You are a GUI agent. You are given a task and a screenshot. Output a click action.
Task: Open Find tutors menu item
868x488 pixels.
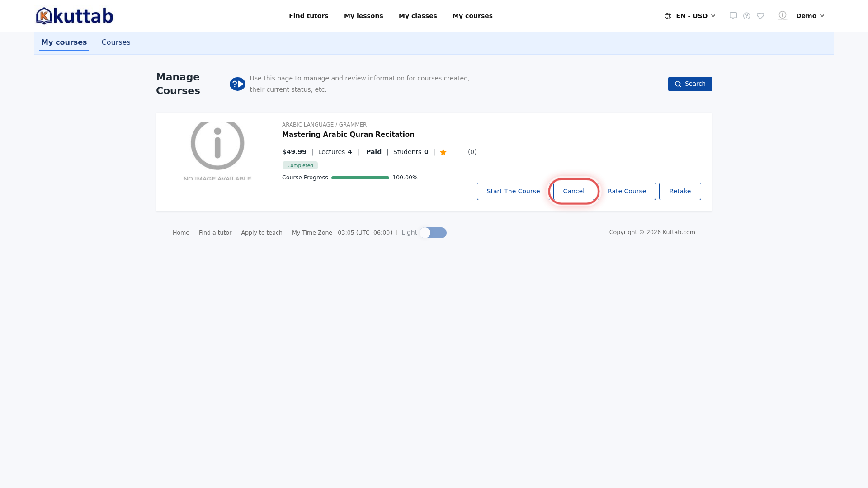click(309, 16)
